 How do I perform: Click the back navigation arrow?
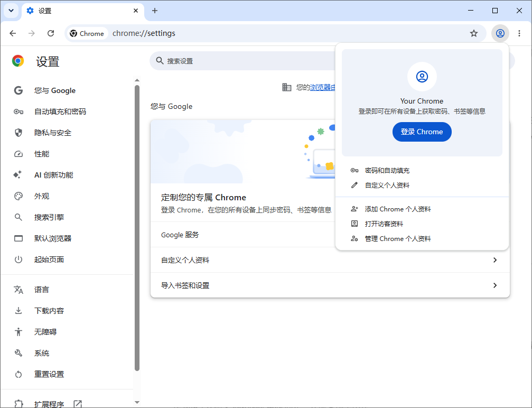[13, 33]
